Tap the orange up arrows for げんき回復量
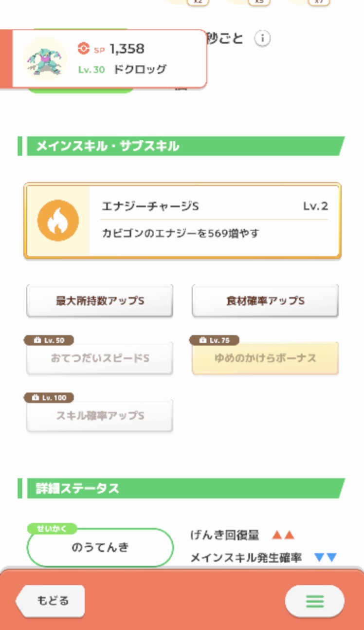The image size is (364, 630). [283, 536]
